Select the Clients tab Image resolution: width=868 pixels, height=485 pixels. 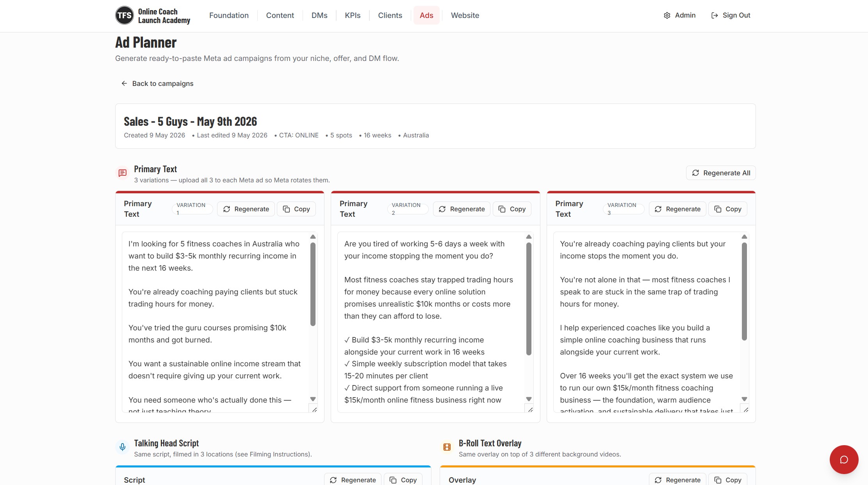tap(390, 15)
